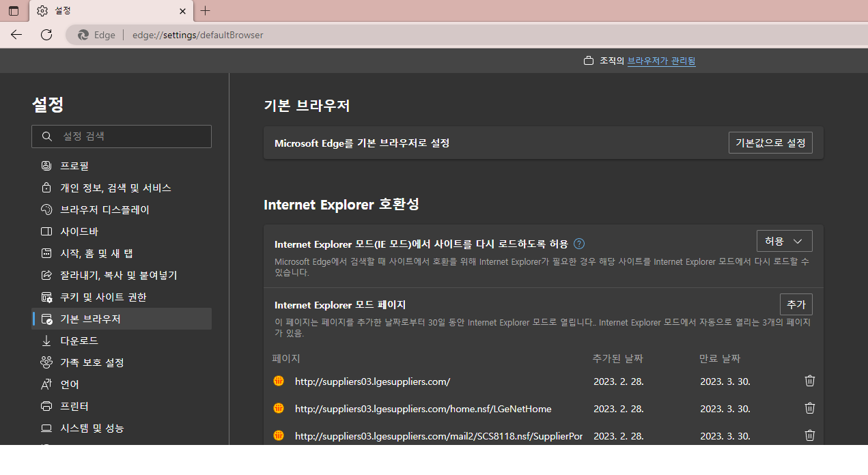Click the suppliers03.lgesuppliers.com/ page entry
This screenshot has width=868, height=475.
(x=372, y=382)
